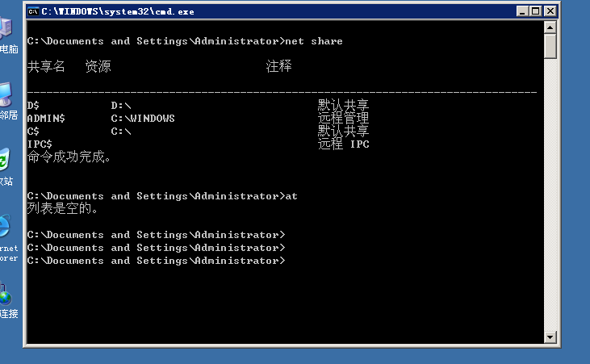Close the cmd.exe console window
The image size is (590, 364).
pos(550,11)
